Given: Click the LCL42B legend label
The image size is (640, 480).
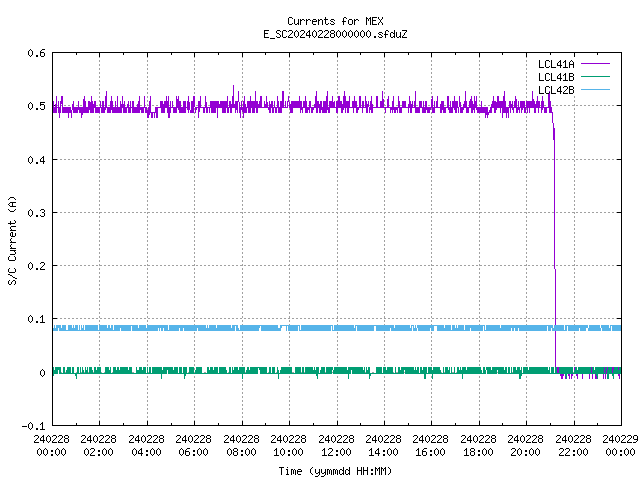Looking at the screenshot, I should tap(556, 90).
